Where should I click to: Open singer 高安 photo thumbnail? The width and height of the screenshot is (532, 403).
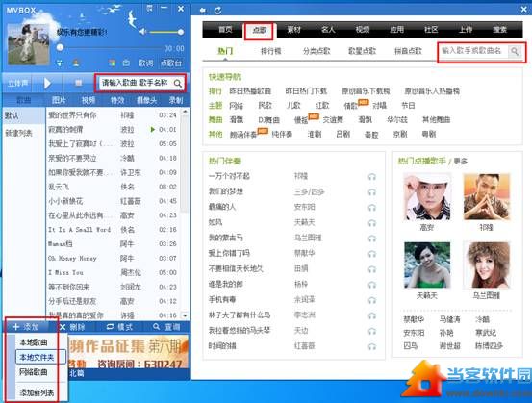click(427, 197)
